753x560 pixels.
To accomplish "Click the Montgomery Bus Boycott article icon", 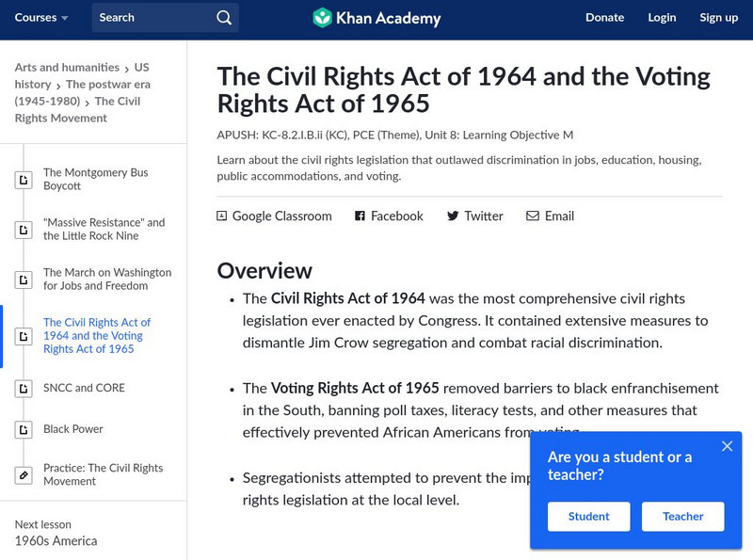I will pos(24,180).
